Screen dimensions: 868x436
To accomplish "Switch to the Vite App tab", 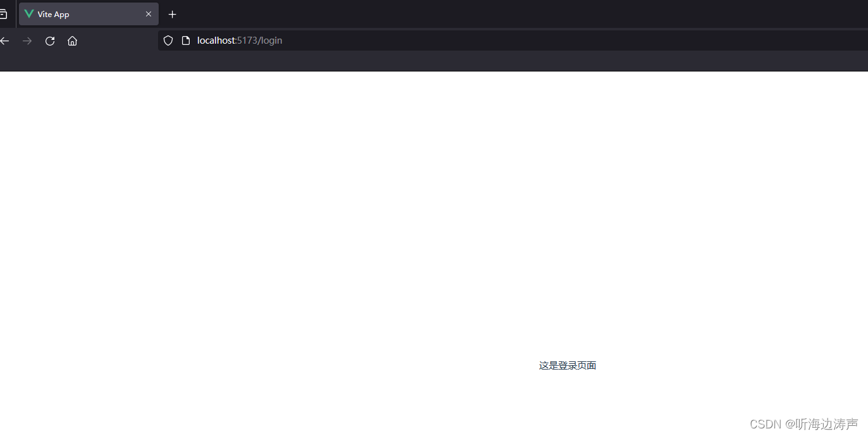I will (x=89, y=14).
